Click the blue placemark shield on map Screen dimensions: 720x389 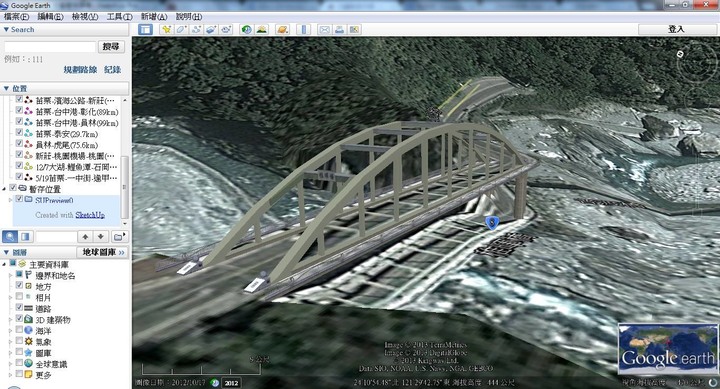coord(492,223)
